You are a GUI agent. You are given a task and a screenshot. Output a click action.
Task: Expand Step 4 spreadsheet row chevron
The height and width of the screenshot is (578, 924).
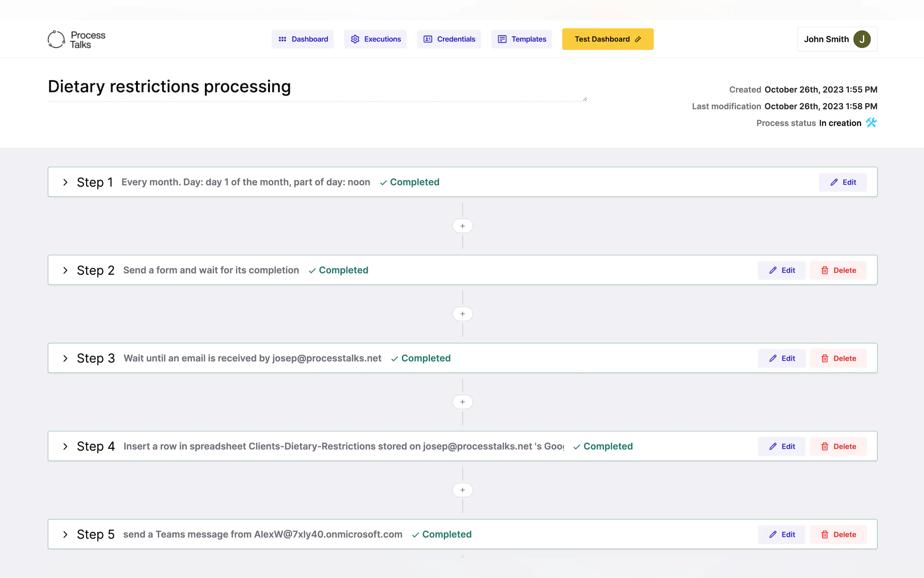coord(65,447)
